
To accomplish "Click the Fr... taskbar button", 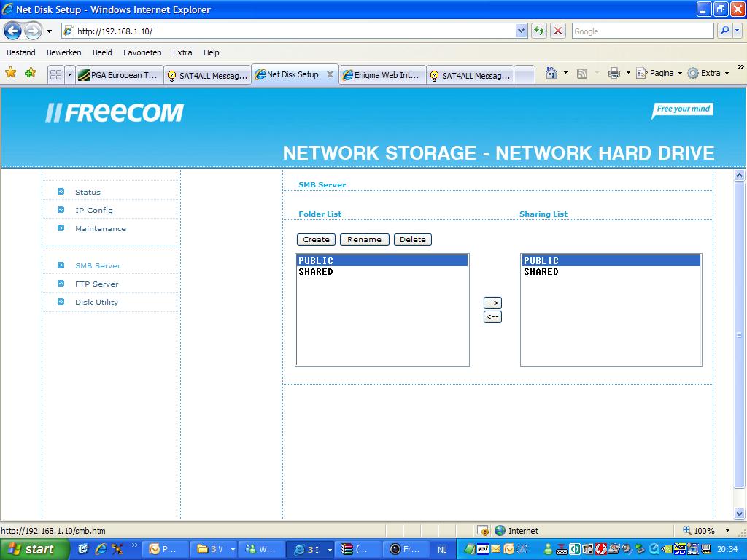I will (x=406, y=550).
